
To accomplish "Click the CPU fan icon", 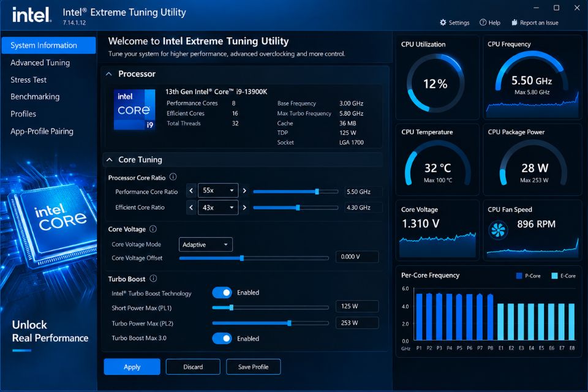I will [498, 230].
